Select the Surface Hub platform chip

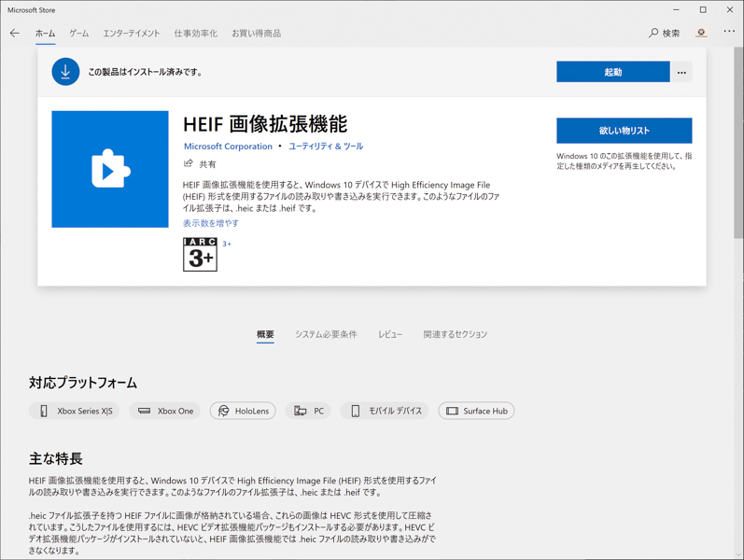[476, 411]
